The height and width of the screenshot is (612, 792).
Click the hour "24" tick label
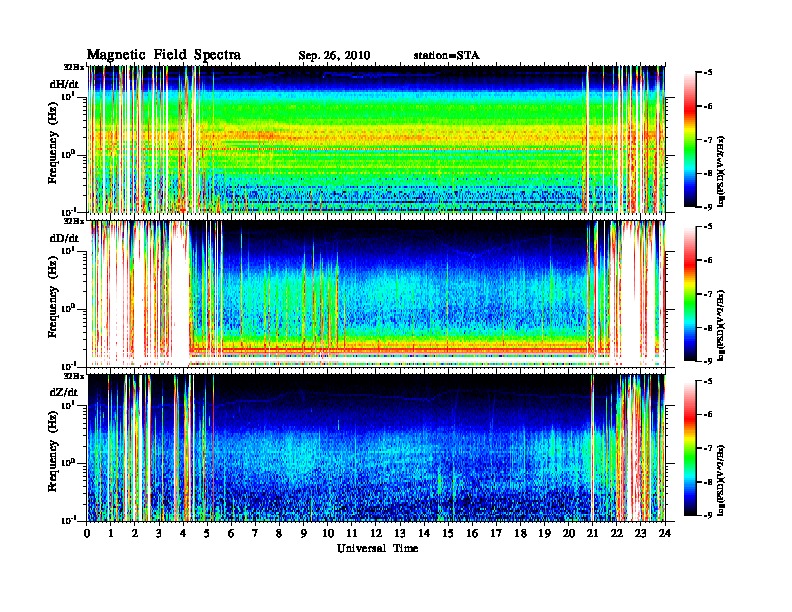[x=665, y=533]
